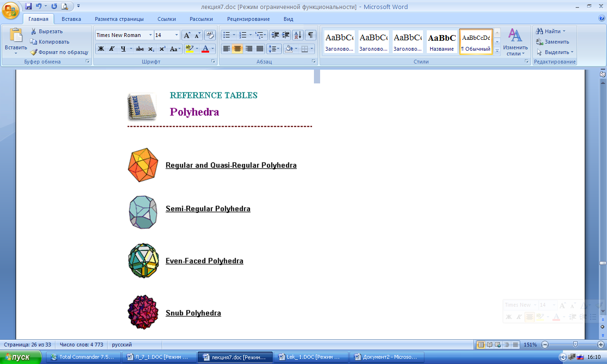This screenshot has width=607, height=364.
Task: Copy selection with Копировать
Action: [x=50, y=42]
